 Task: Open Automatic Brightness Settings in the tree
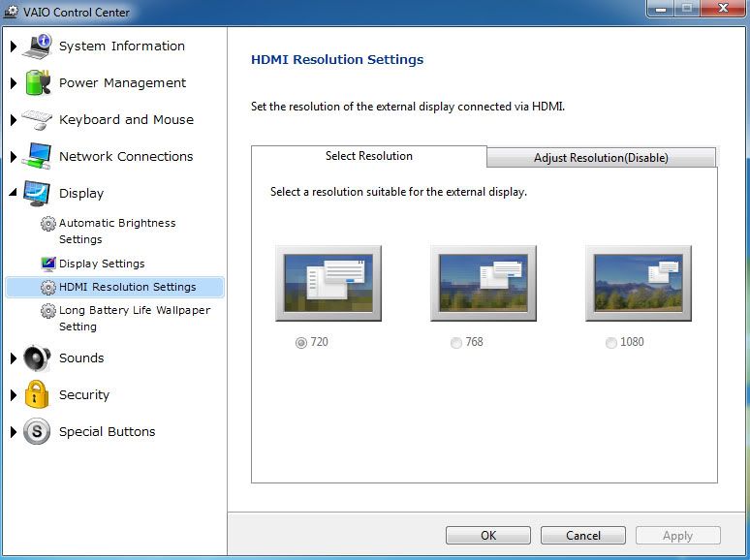[117, 231]
